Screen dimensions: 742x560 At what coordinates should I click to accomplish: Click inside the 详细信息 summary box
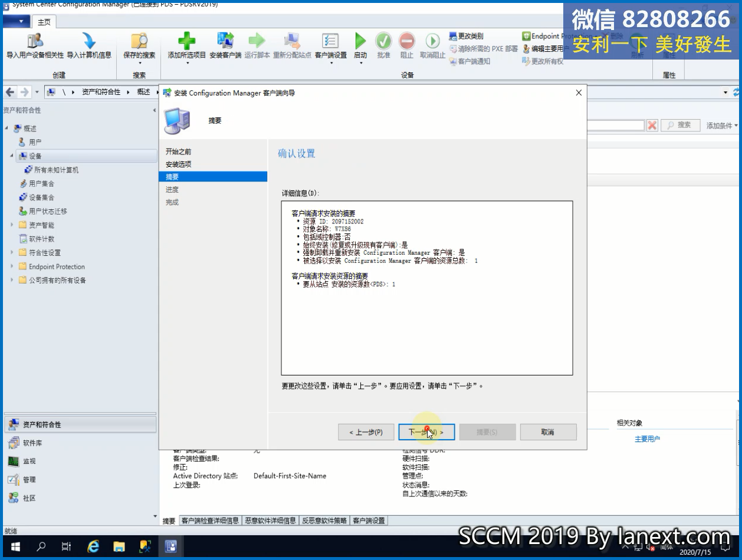coord(427,288)
